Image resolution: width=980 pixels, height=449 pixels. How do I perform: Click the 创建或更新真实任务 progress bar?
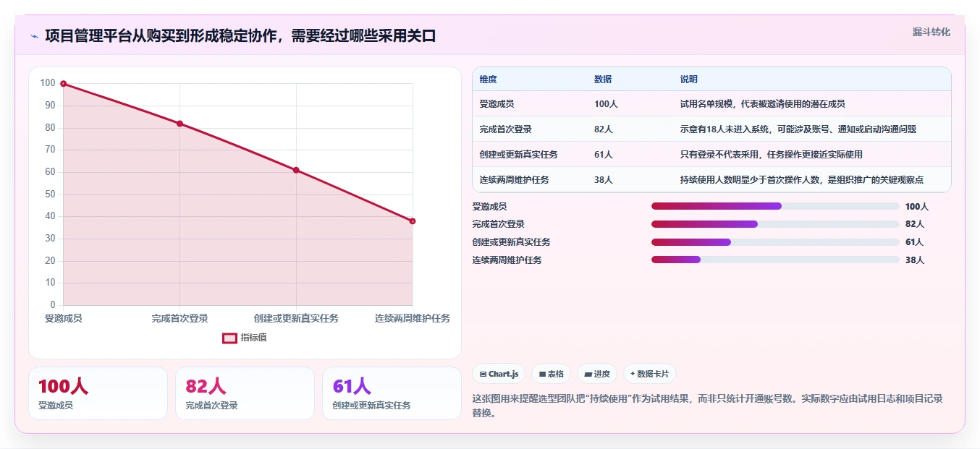(x=775, y=241)
